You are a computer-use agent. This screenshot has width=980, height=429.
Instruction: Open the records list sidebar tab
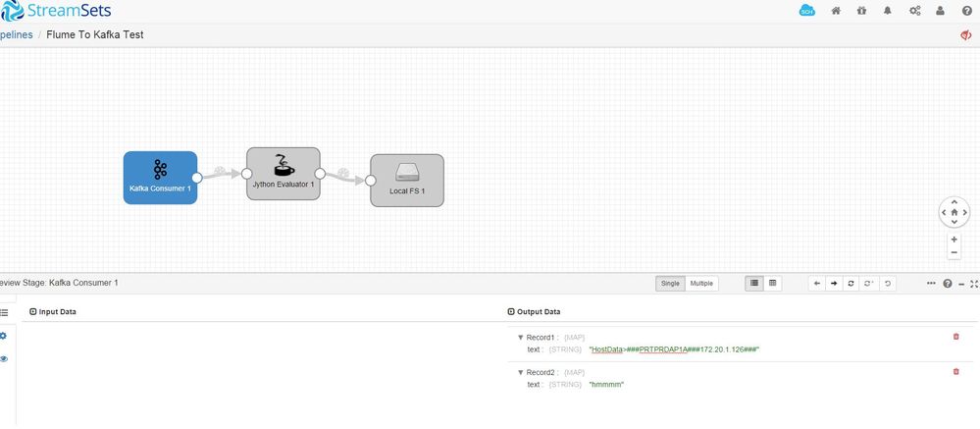pos(4,312)
